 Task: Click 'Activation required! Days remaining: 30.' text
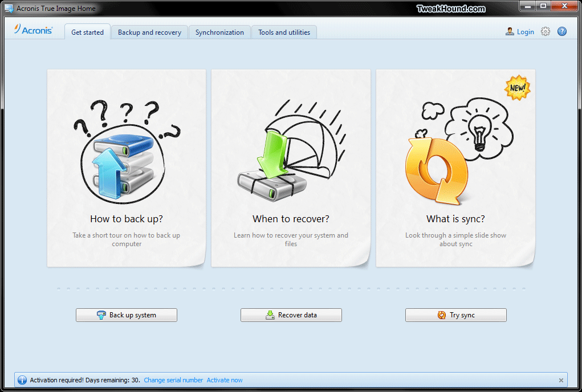[85, 380]
